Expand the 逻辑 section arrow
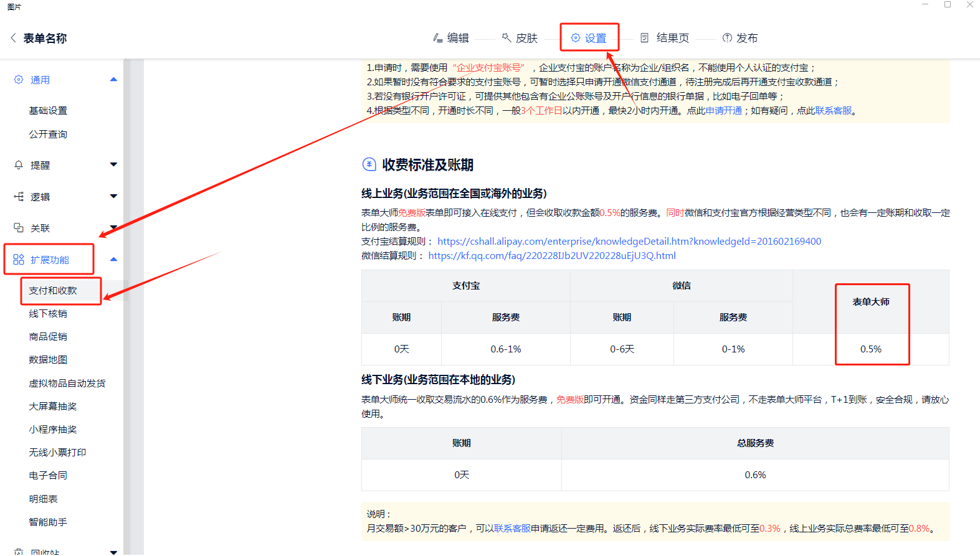The height and width of the screenshot is (556, 980). point(113,197)
